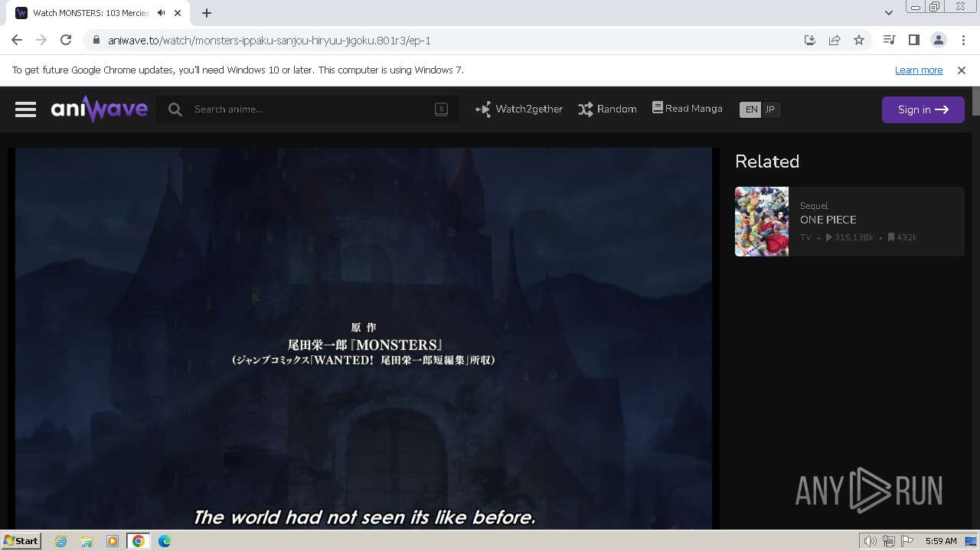Screen dimensions: 980x551
Task: Open Microsoft Edge from taskbar
Action: [x=165, y=541]
